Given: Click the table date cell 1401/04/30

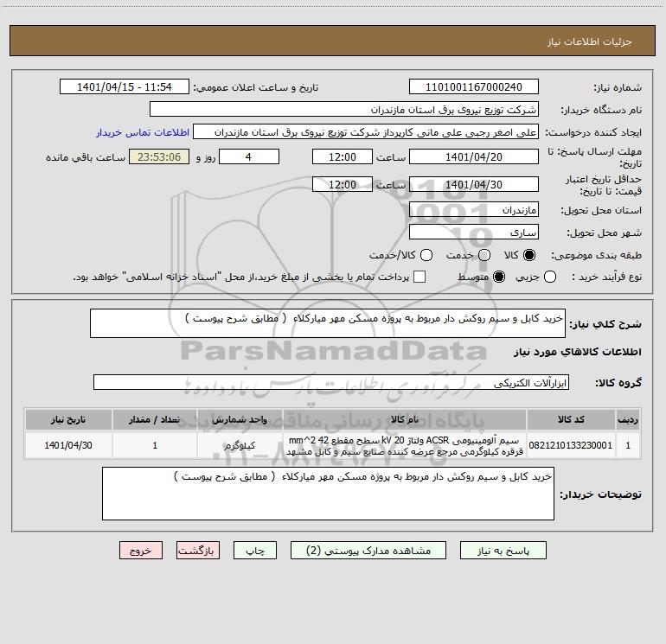Looking at the screenshot, I should point(68,445).
